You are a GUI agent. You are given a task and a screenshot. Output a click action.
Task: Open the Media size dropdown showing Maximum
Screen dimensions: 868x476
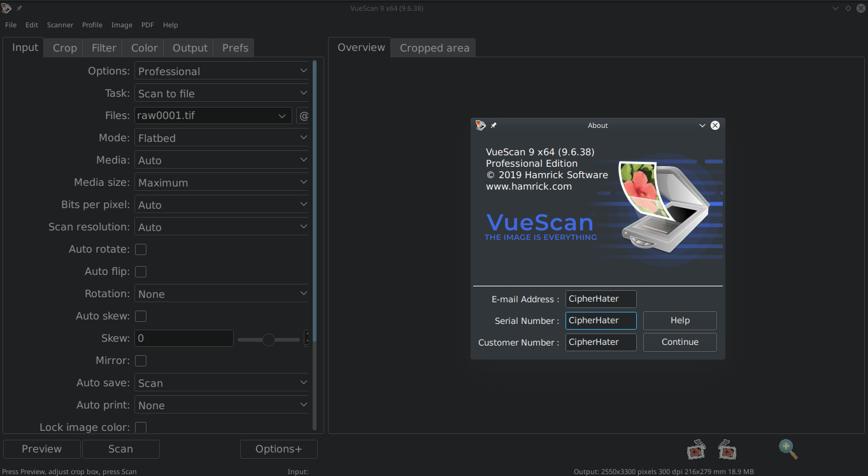[x=222, y=183]
